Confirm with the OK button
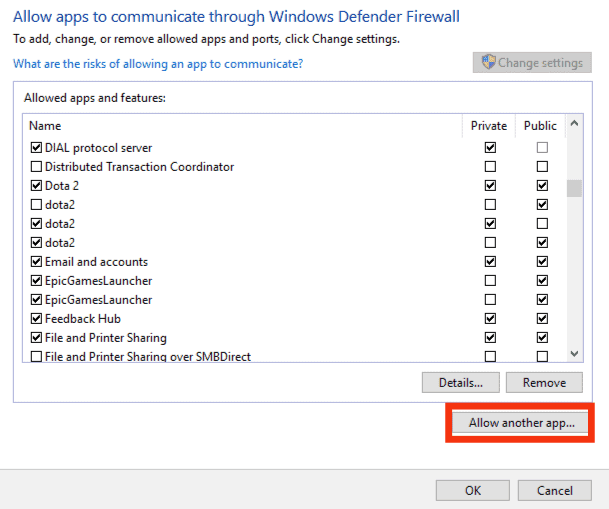Viewport: 609px width, 509px height. (x=473, y=490)
